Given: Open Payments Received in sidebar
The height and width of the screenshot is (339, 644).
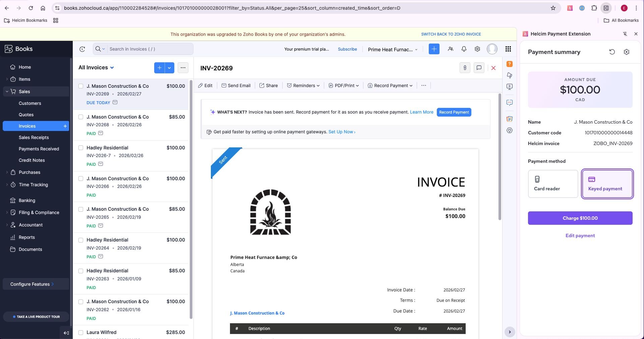Looking at the screenshot, I should coord(39,149).
